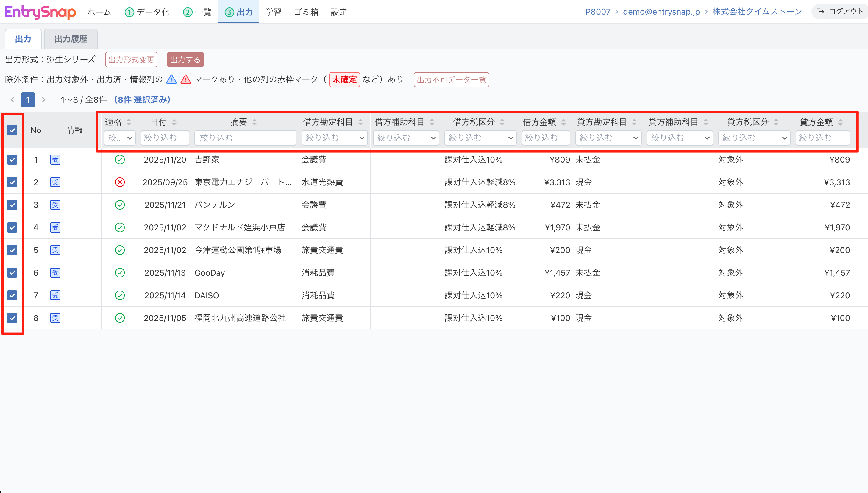Screen dimensions: 868x493
Task: Sort by 摘要 column arrows
Action: pos(255,122)
